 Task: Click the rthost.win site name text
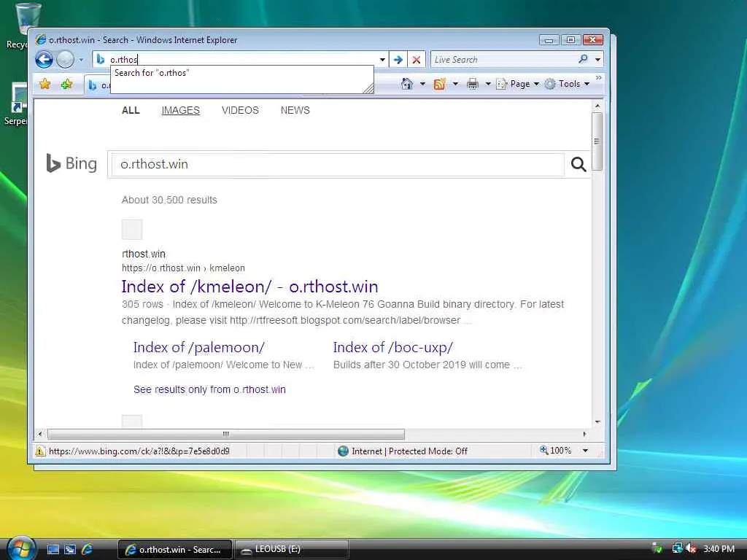(144, 254)
